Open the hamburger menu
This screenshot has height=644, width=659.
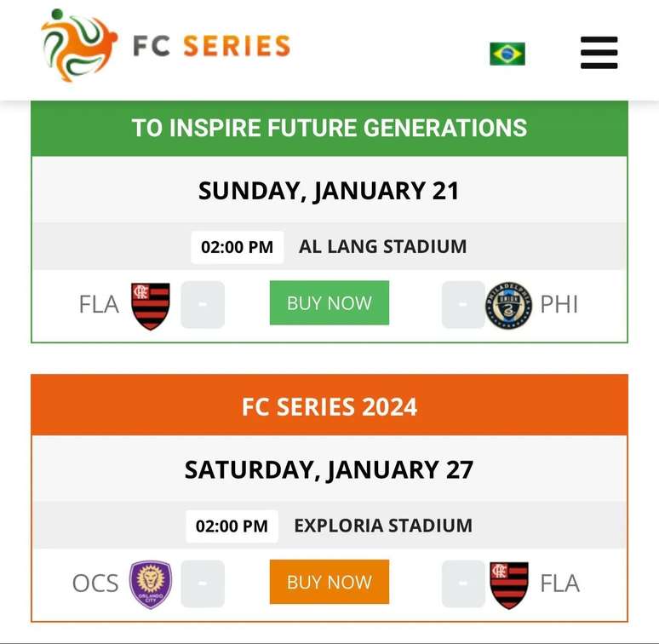click(599, 53)
